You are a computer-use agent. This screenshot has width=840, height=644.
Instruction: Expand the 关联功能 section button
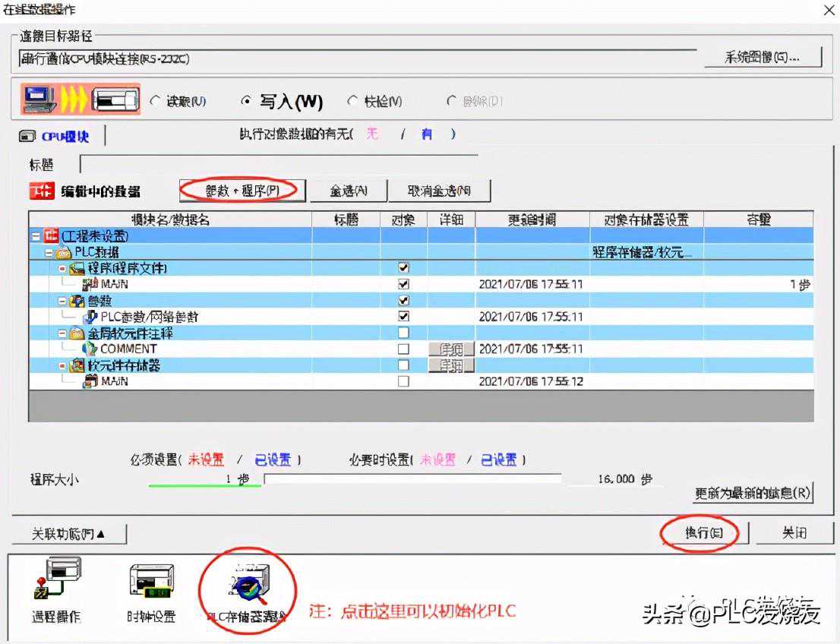point(69,534)
